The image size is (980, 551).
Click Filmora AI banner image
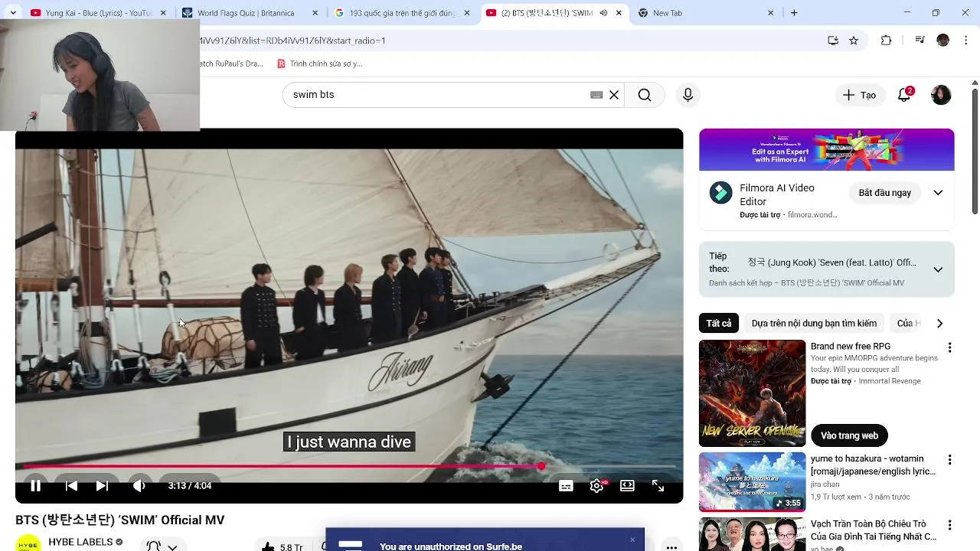(826, 150)
